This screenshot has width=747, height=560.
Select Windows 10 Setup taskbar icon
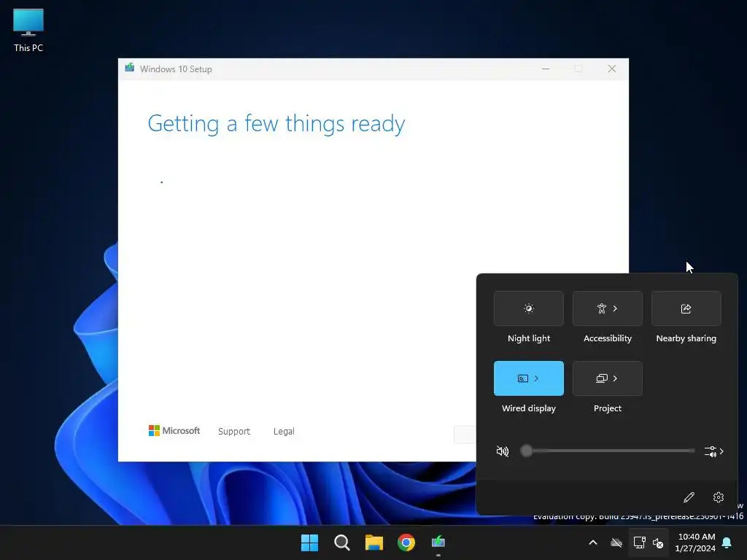click(438, 542)
